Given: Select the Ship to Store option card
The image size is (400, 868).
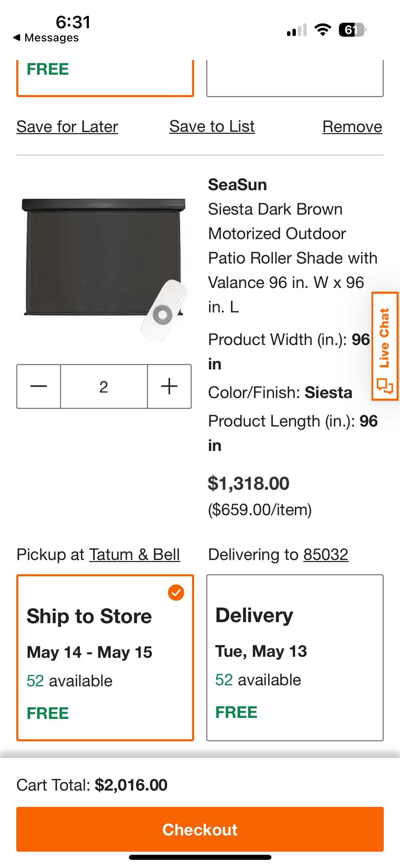Looking at the screenshot, I should pos(105,657).
